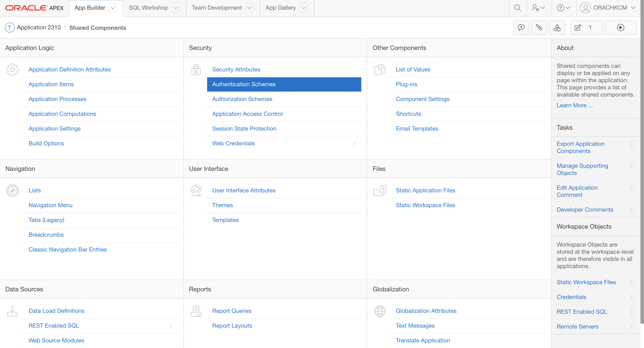Click the Learn More link

coord(574,105)
